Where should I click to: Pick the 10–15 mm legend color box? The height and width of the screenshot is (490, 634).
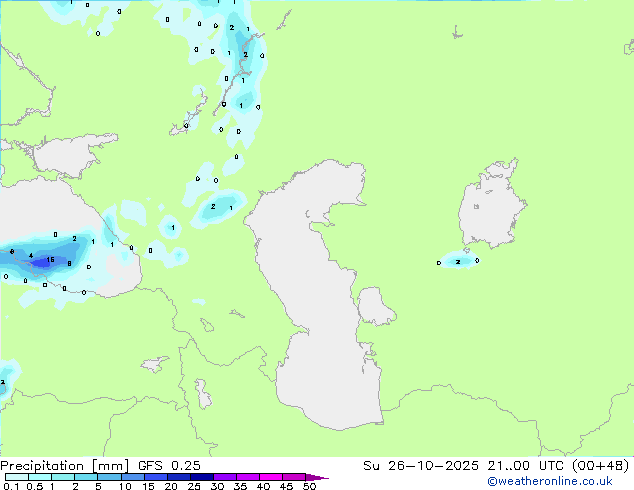(132, 477)
